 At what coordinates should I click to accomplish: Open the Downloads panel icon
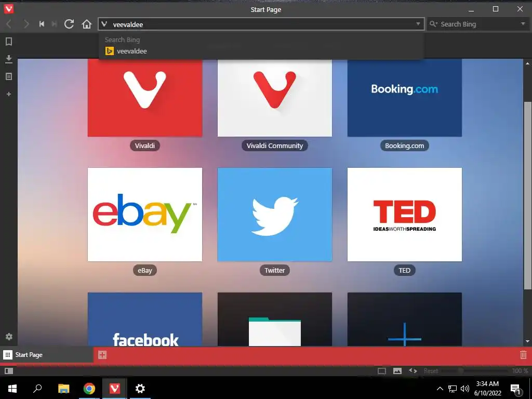click(9, 59)
